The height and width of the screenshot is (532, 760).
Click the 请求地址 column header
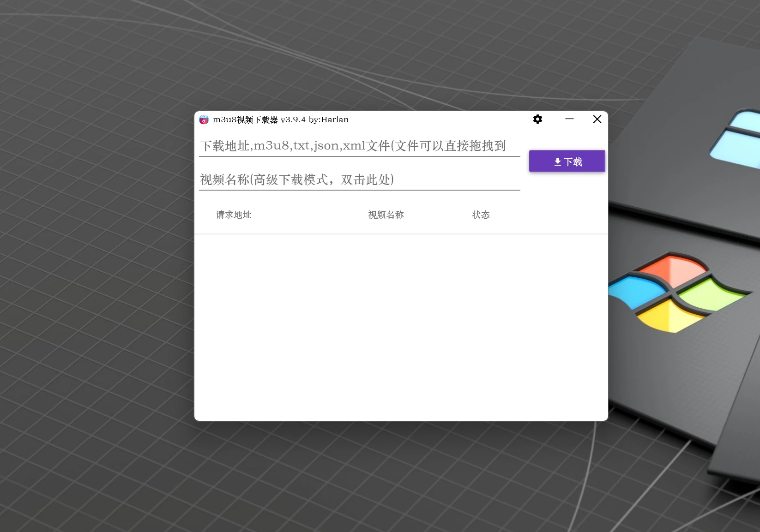234,215
